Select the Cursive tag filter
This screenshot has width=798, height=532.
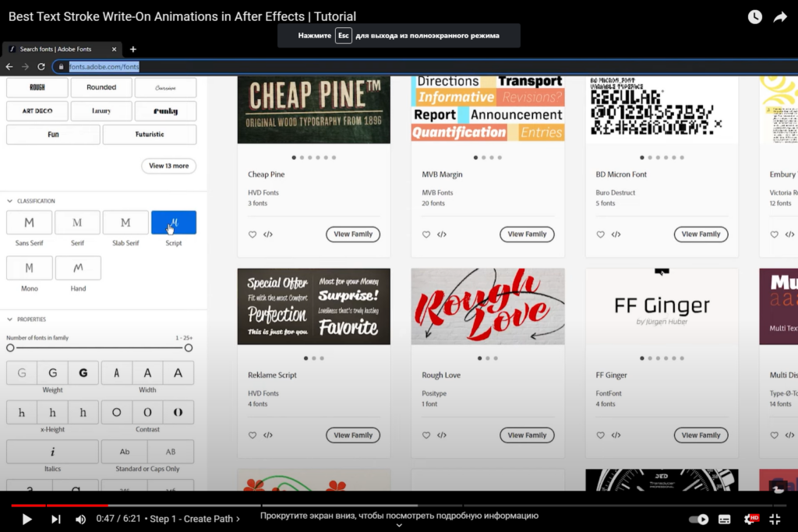tap(165, 87)
